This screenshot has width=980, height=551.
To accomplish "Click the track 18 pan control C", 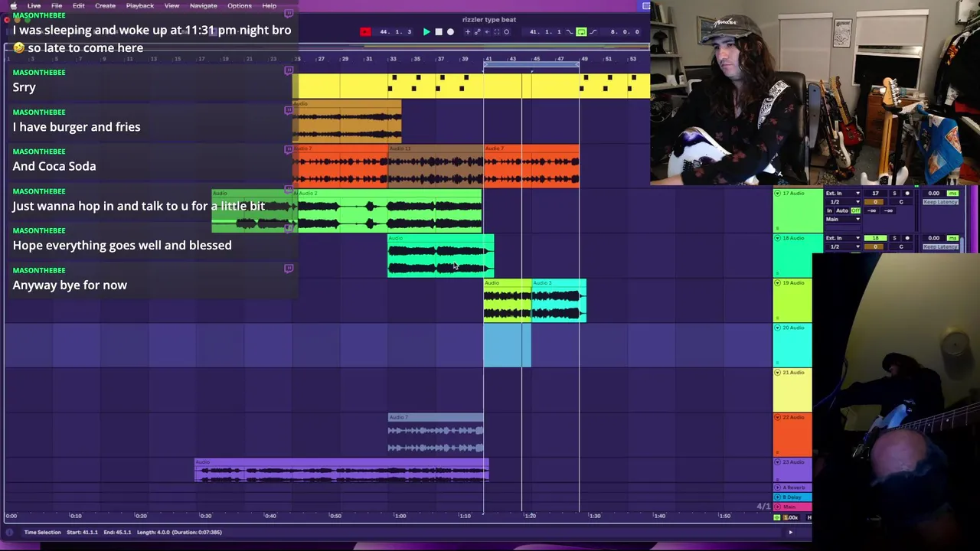I will coord(901,246).
